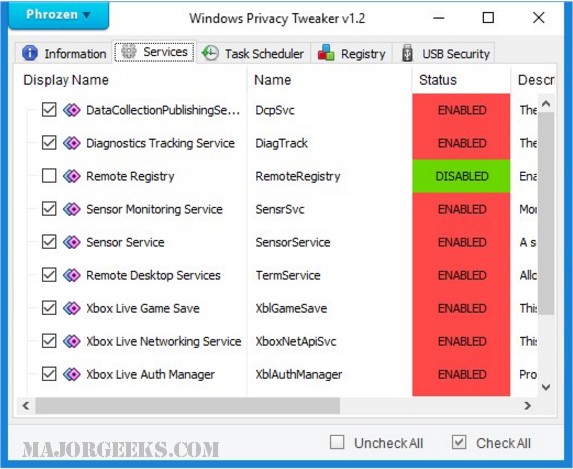Click the red ENABLED status for DiagTrack
573x469 pixels.
461,143
